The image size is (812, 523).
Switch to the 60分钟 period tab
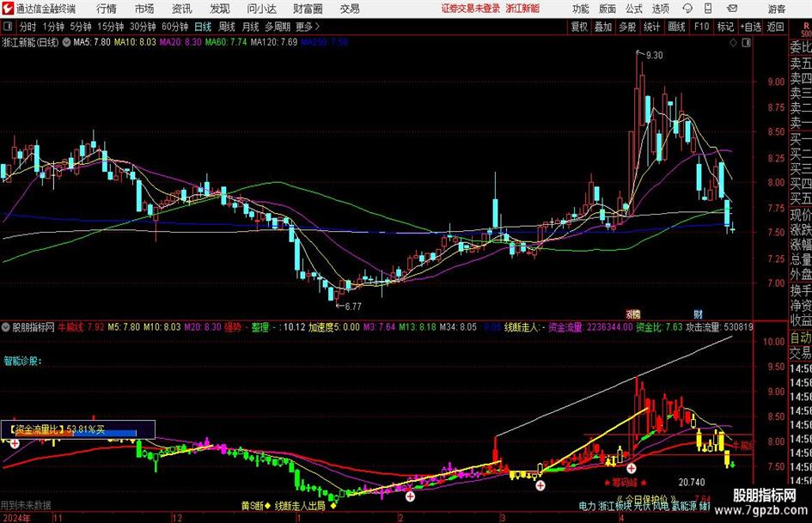[175, 27]
